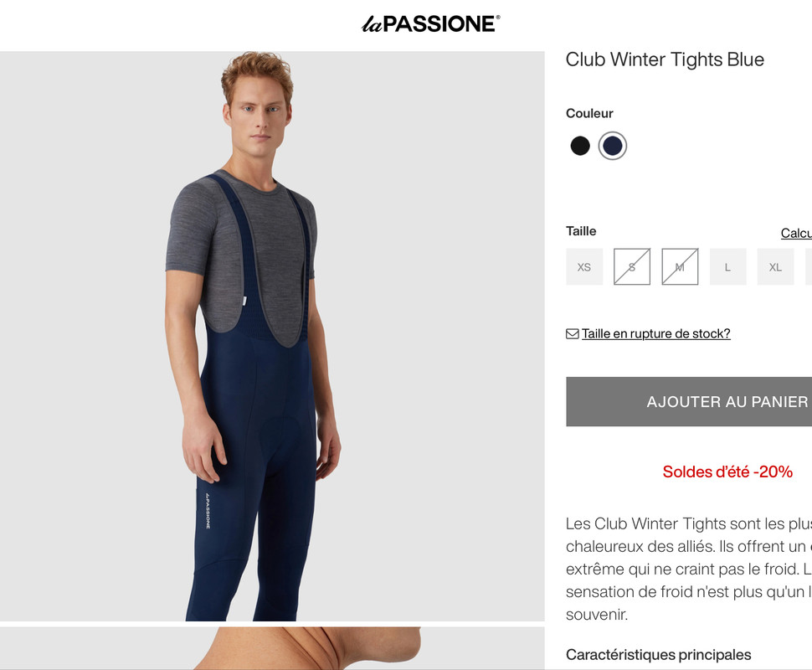The image size is (812, 670).
Task: Click the Club Winter Tights Blue title
Action: (665, 59)
